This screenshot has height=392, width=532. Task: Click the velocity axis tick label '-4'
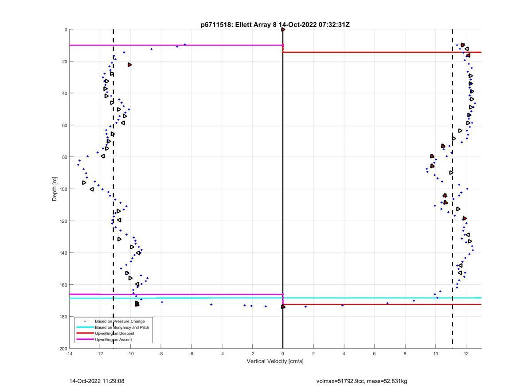pos(222,354)
